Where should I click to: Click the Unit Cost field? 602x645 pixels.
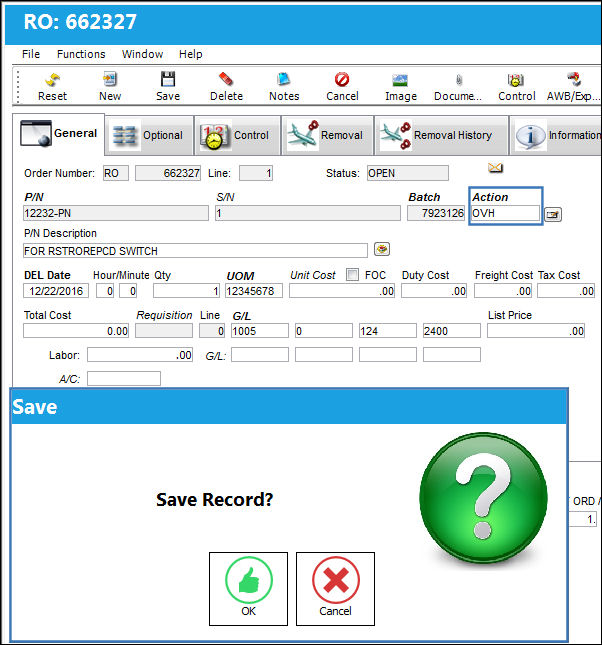342,291
